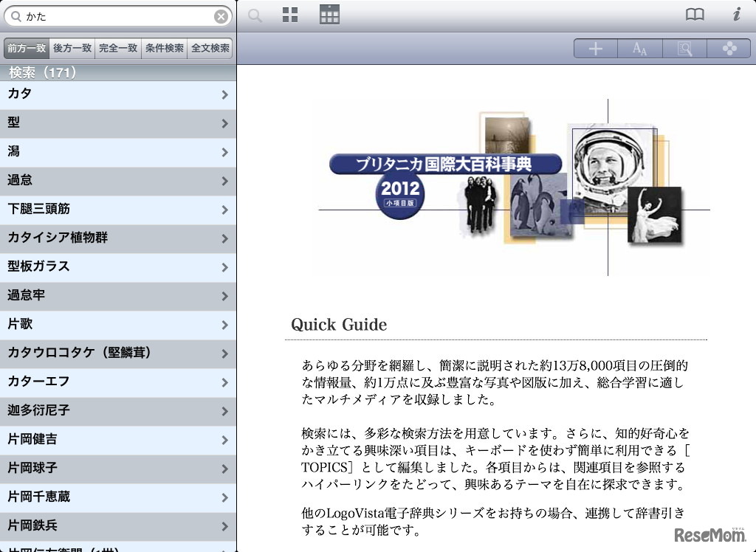This screenshot has width=756, height=552.
Task: Switch to the four-square grid view icon
Action: point(289,15)
